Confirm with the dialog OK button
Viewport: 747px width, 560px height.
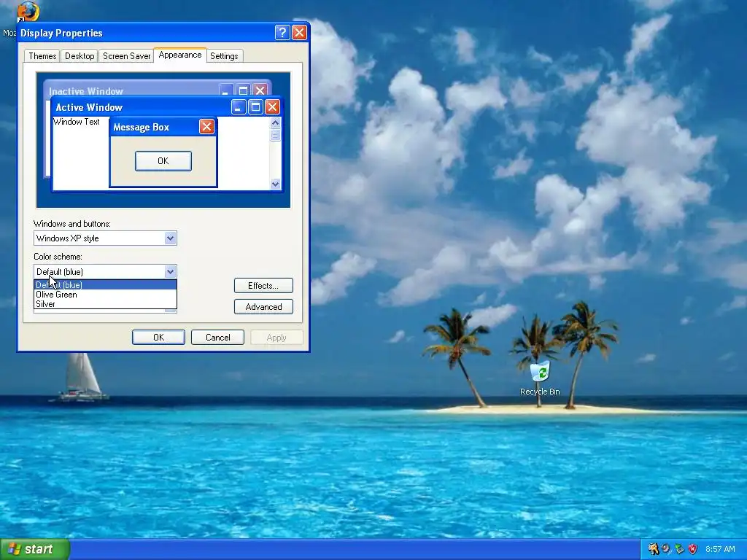(x=158, y=337)
